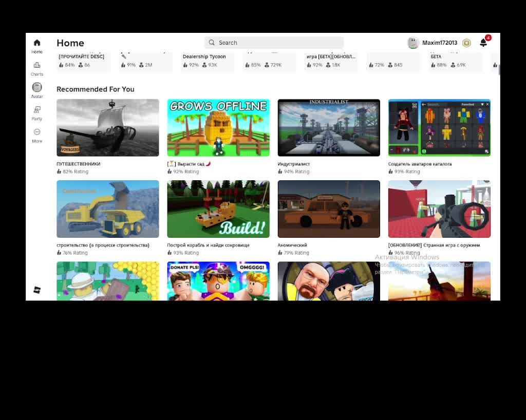Open the Home sidebar icon
This screenshot has width=526, height=420.
tap(37, 46)
